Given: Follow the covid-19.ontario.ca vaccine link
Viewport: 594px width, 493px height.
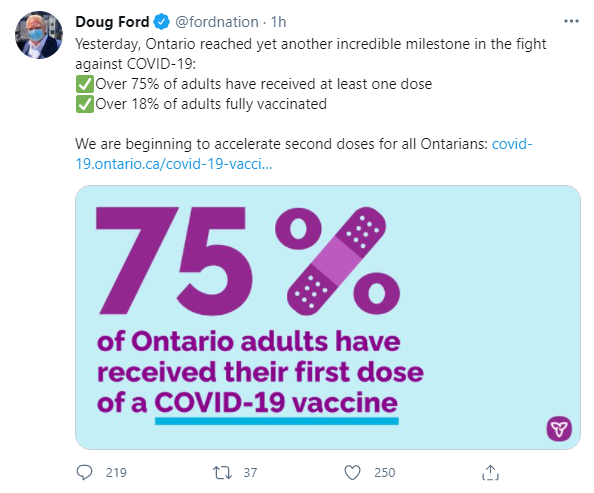Looking at the screenshot, I should [304, 154].
